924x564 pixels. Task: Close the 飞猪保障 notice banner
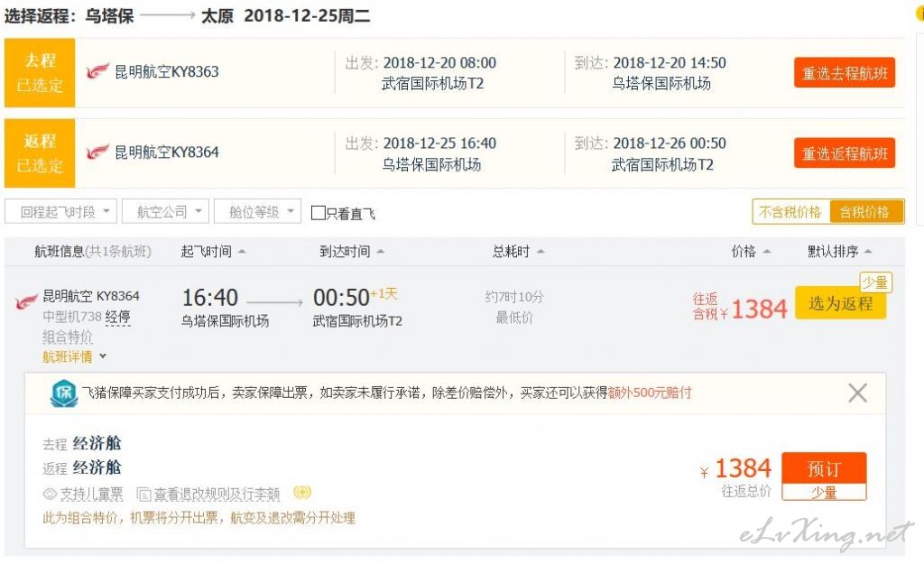coord(857,393)
